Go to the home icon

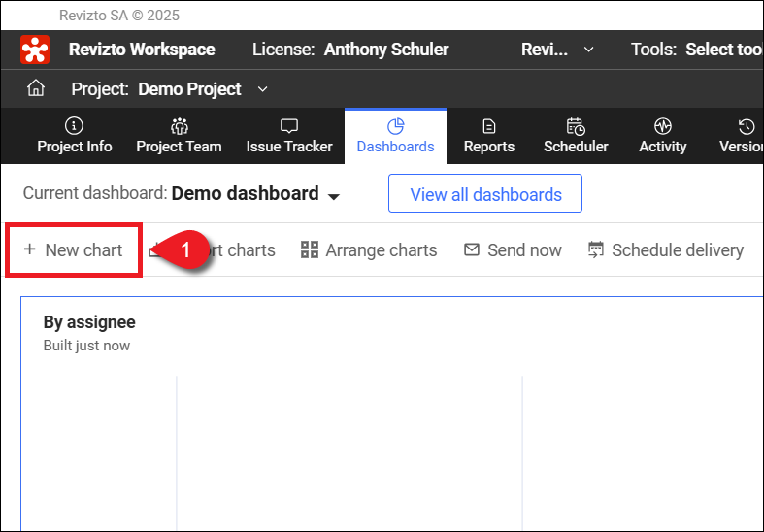pyautogui.click(x=36, y=88)
